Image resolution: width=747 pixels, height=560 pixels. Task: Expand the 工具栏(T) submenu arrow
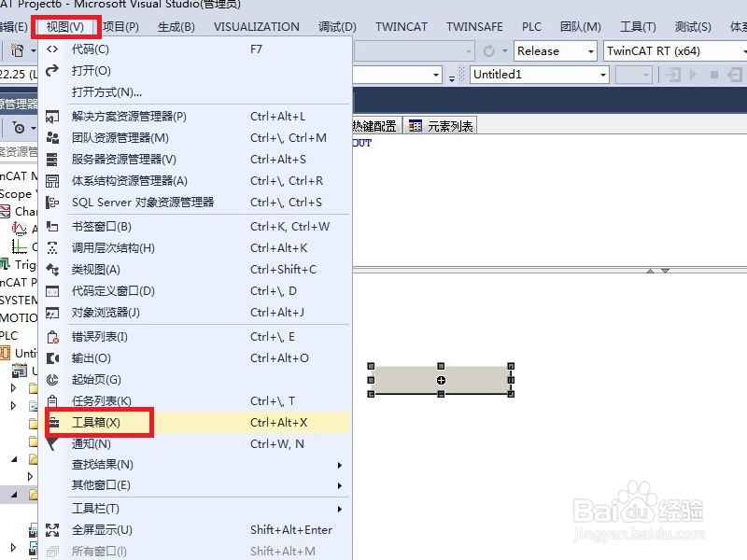(x=340, y=509)
